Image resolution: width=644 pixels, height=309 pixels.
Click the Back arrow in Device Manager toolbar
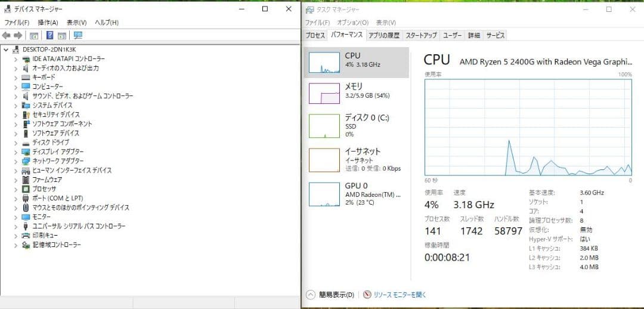coord(6,36)
